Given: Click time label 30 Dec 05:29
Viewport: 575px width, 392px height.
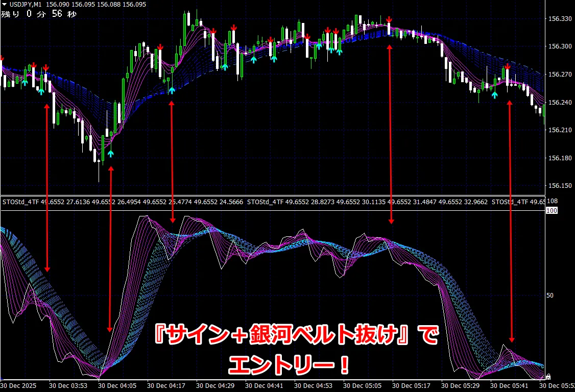Looking at the screenshot, I should pyautogui.click(x=460, y=386).
